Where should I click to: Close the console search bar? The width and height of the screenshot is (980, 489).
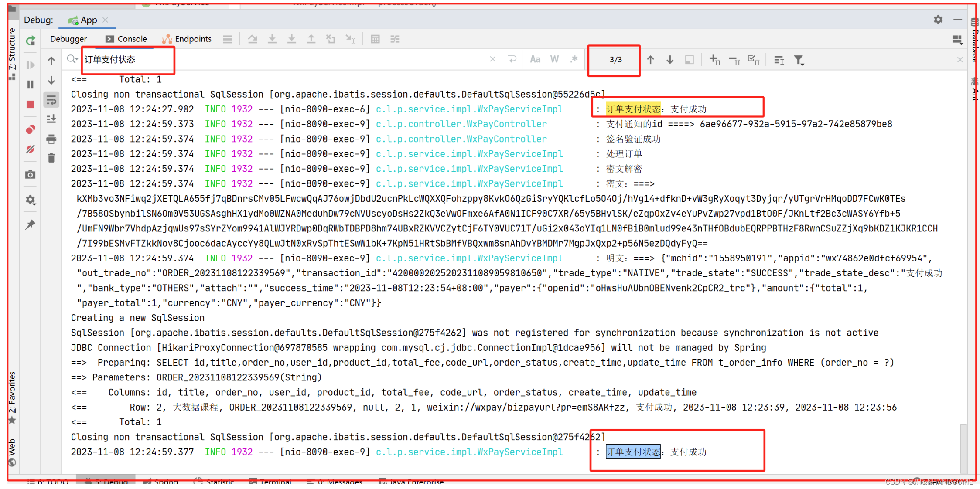[x=960, y=60]
